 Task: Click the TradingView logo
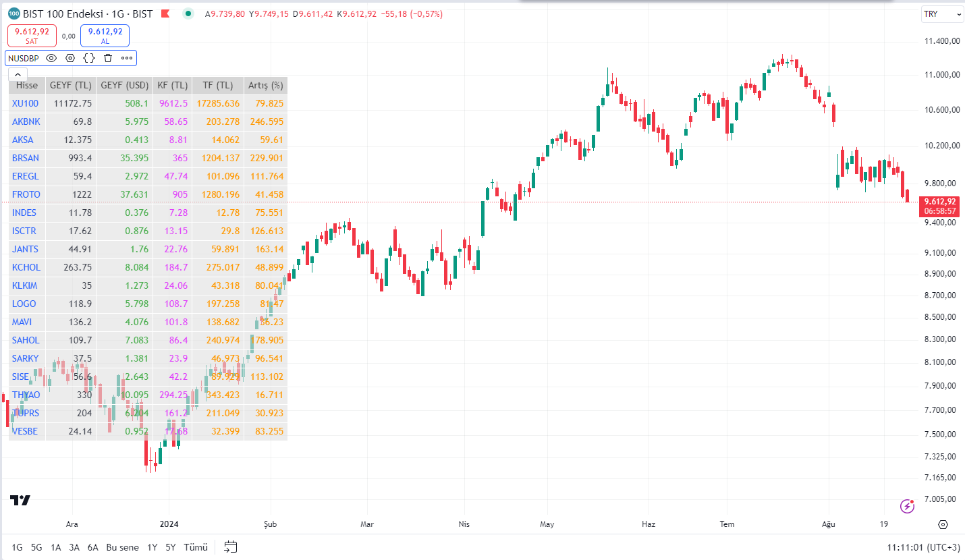coord(20,500)
